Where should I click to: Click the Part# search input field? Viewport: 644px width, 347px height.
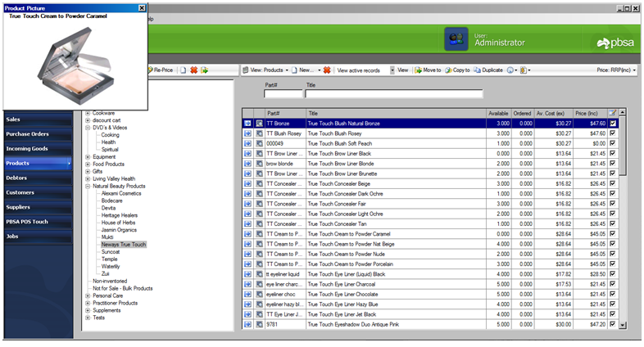pyautogui.click(x=283, y=94)
